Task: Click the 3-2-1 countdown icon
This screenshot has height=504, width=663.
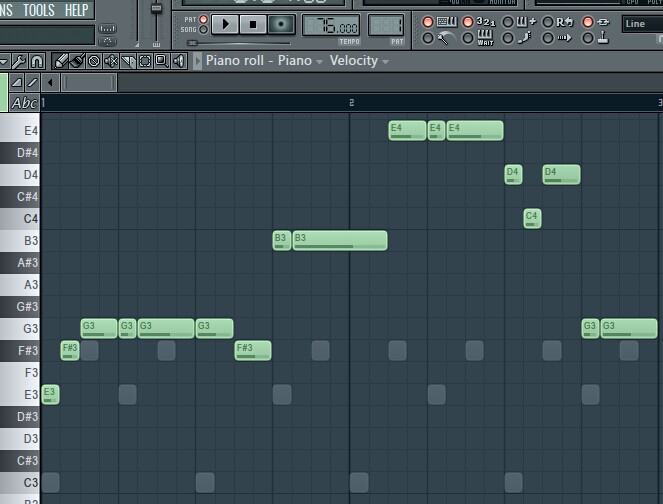Action: click(486, 22)
